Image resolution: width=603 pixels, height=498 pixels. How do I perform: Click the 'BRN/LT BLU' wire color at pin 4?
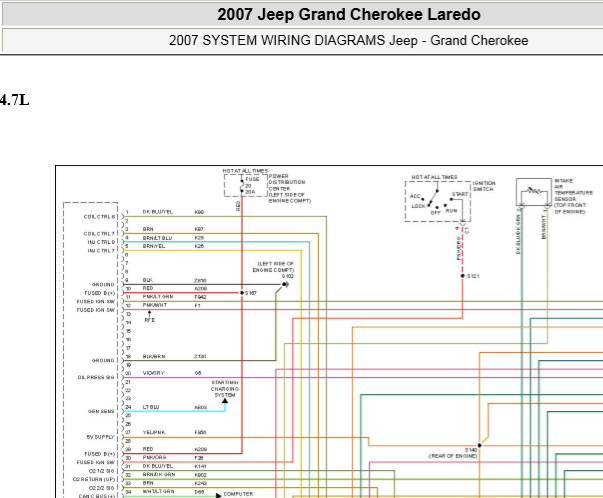(x=157, y=238)
